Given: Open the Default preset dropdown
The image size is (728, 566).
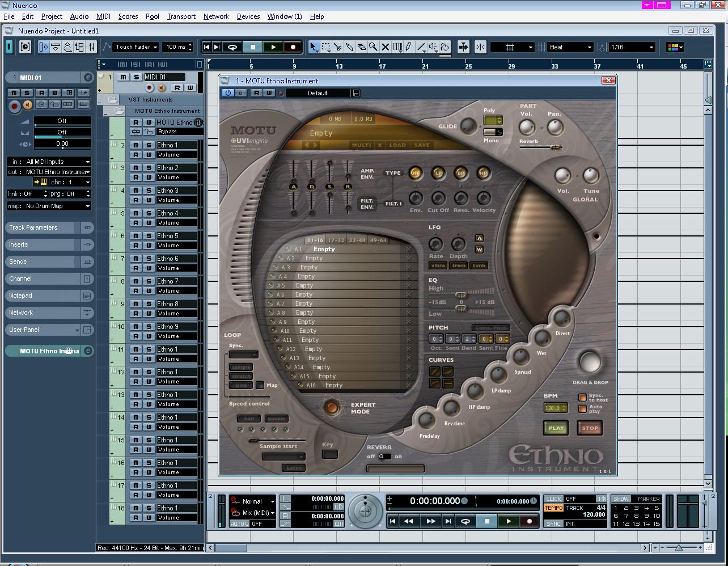Looking at the screenshot, I should (318, 93).
